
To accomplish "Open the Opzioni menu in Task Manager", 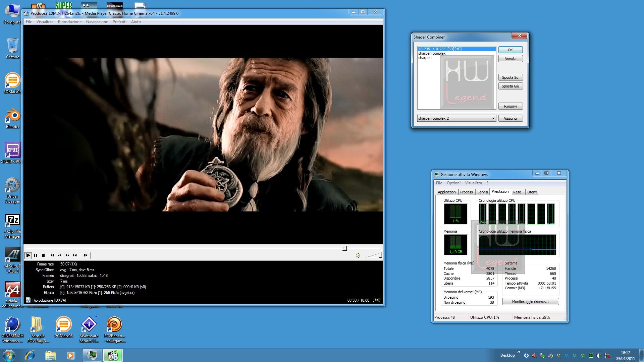I will (453, 183).
